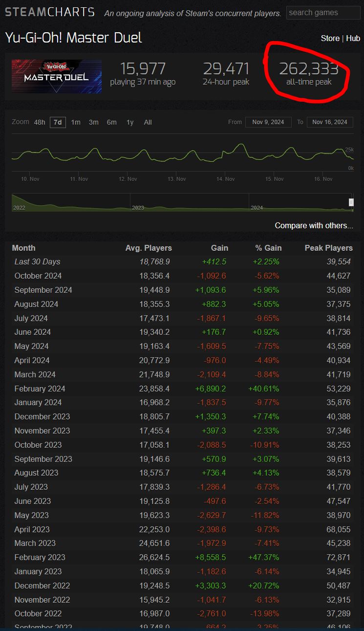Click the 13. Nov point on chart

click(177, 179)
